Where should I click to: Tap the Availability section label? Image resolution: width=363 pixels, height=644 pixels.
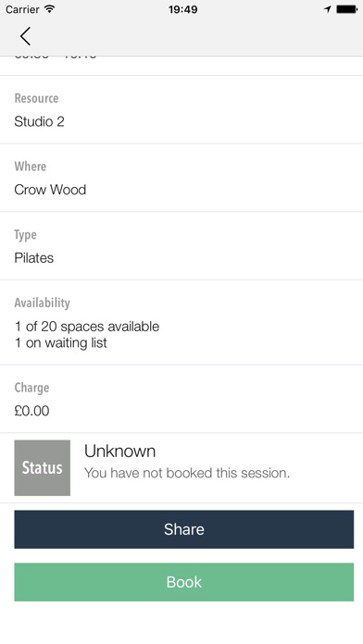point(43,303)
